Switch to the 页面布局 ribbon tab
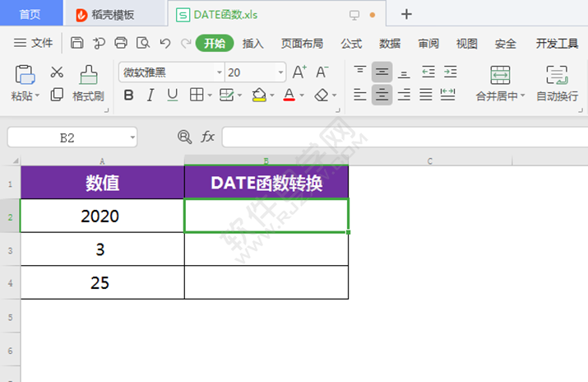 (302, 44)
